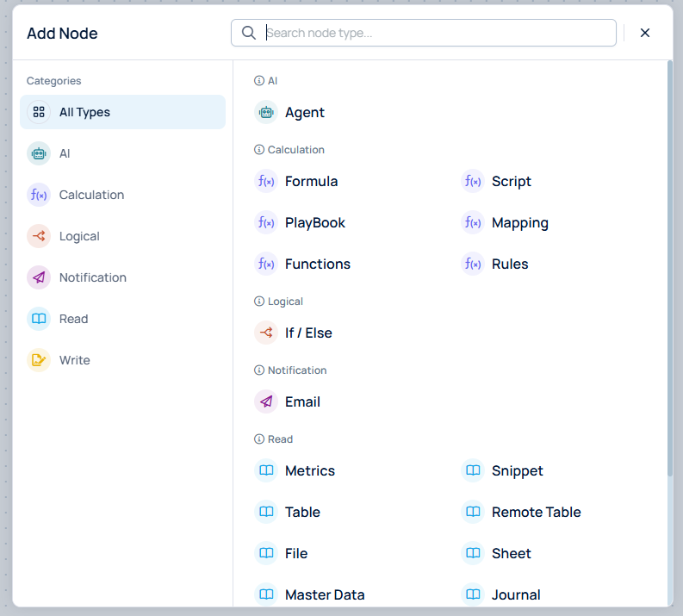683x616 pixels.
Task: Focus the Search node type field
Action: tap(438, 33)
